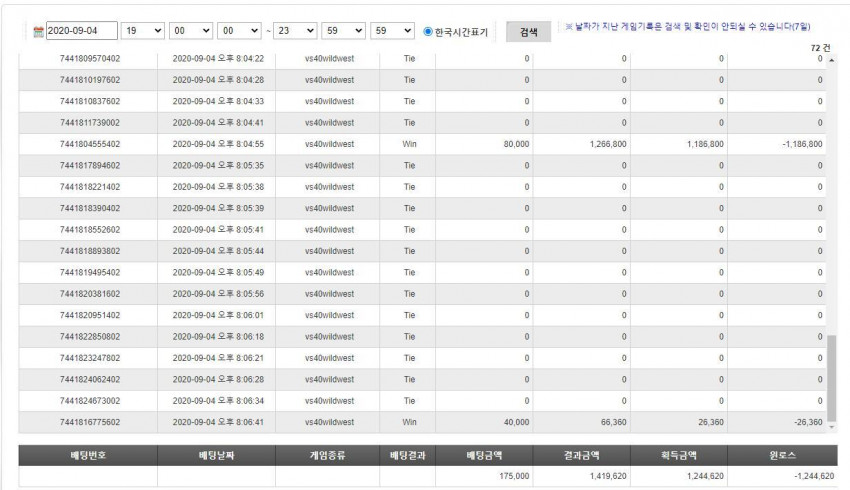The width and height of the screenshot is (850, 490).
Task: Click the 베팅번호 column header
Action: pyautogui.click(x=88, y=455)
